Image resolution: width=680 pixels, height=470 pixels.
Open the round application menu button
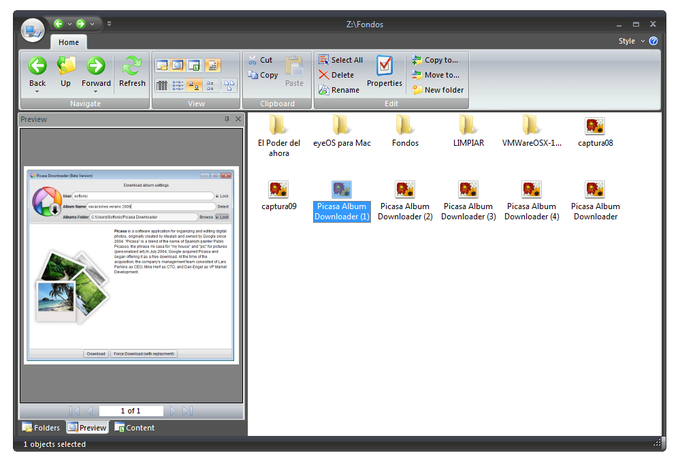[33, 30]
